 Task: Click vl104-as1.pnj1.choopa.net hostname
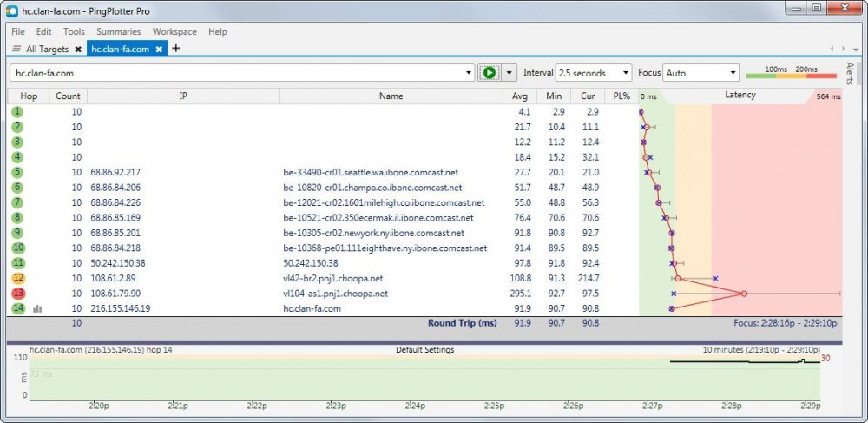click(335, 294)
